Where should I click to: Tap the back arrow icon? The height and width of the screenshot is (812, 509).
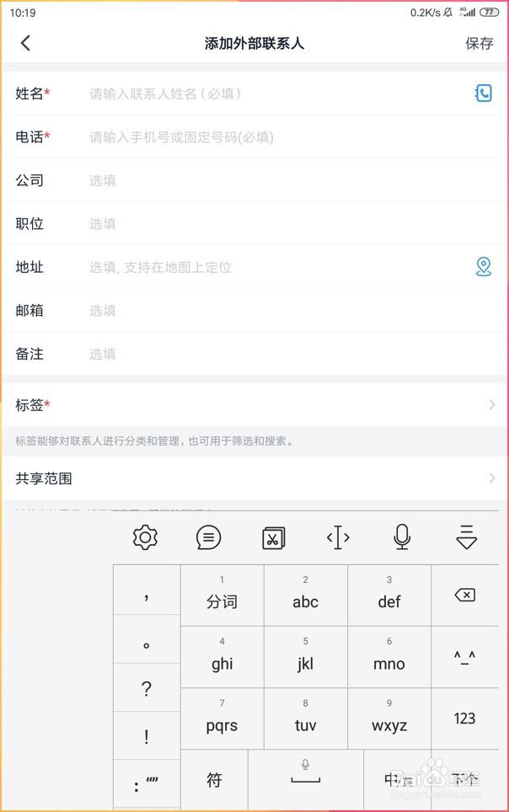[x=25, y=43]
